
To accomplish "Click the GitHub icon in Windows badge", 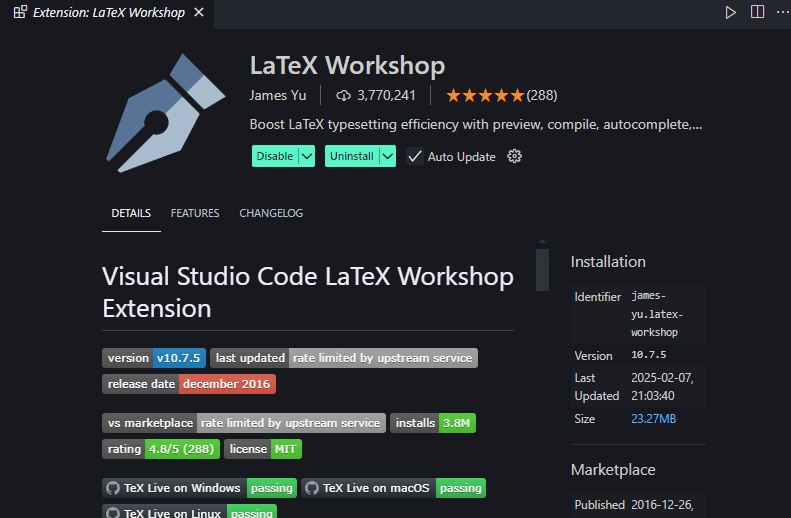I will pos(113,488).
